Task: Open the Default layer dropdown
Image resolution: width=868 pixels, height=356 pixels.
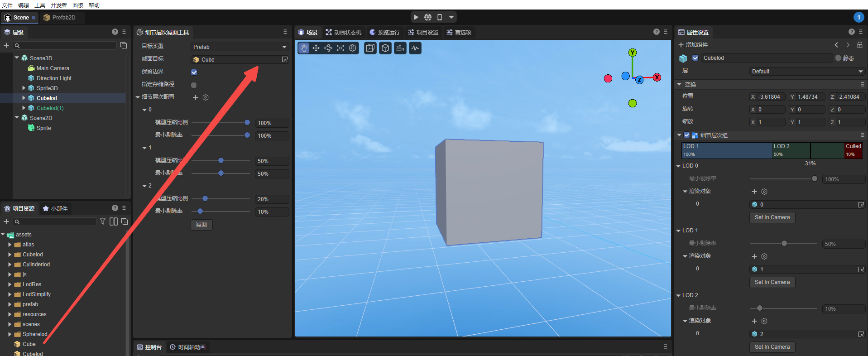Action: click(806, 72)
